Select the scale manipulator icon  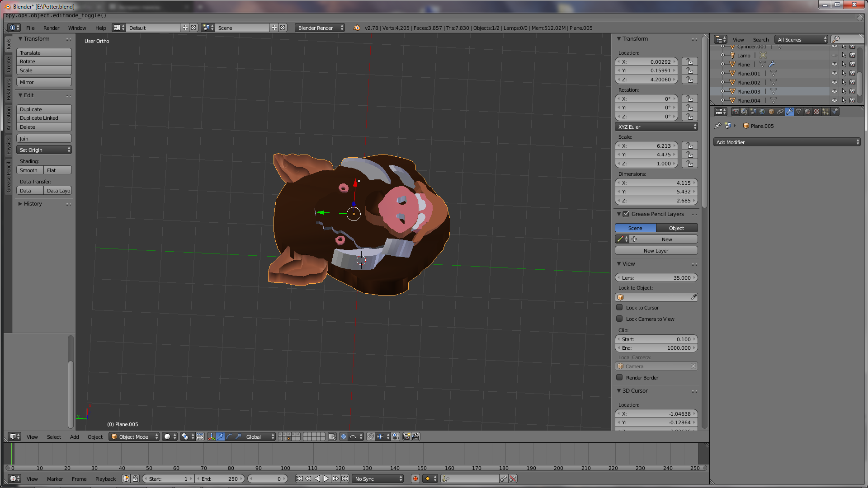[238, 436]
